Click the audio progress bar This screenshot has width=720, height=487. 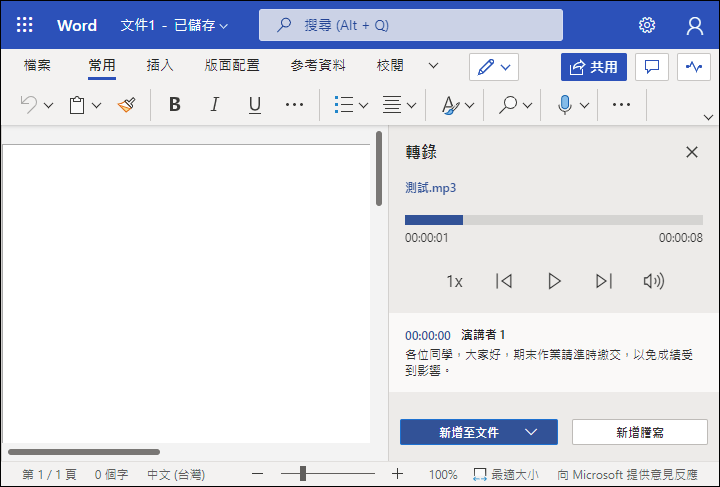[554, 220]
